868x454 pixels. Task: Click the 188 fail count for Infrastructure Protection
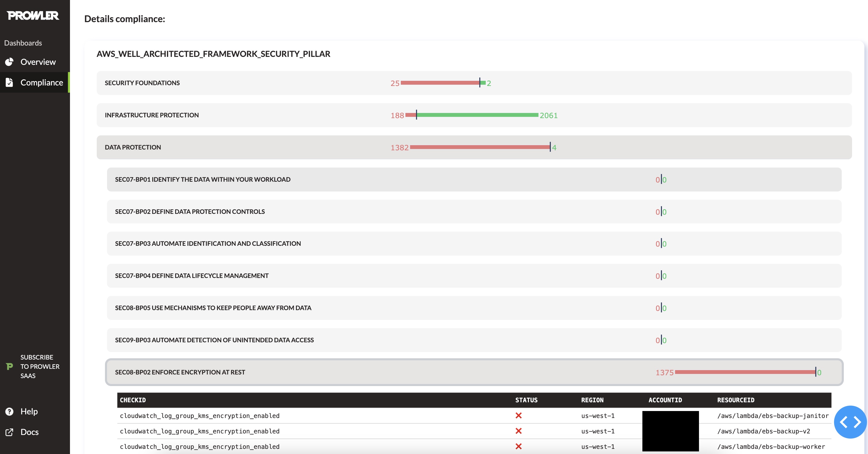397,116
